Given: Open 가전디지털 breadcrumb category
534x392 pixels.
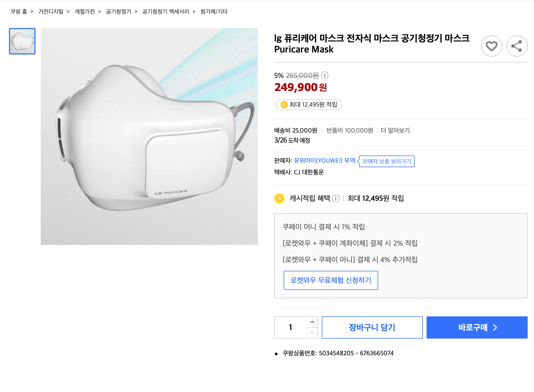Looking at the screenshot, I should click(51, 12).
